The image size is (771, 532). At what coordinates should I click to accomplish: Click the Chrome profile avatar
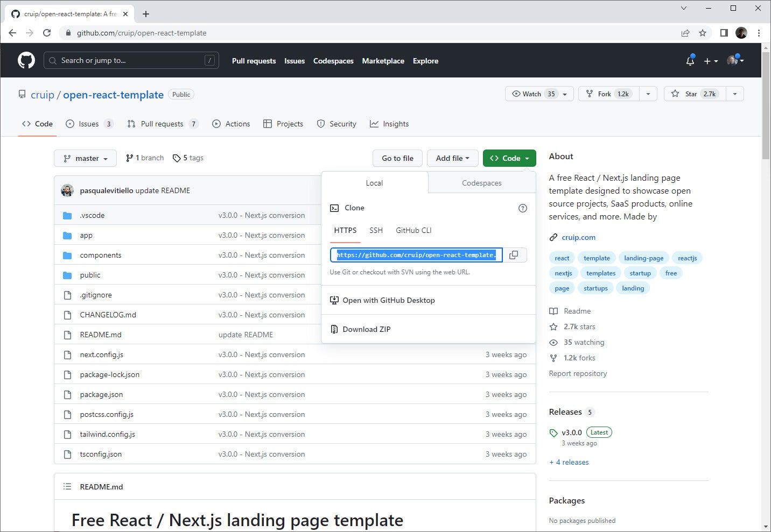click(741, 33)
